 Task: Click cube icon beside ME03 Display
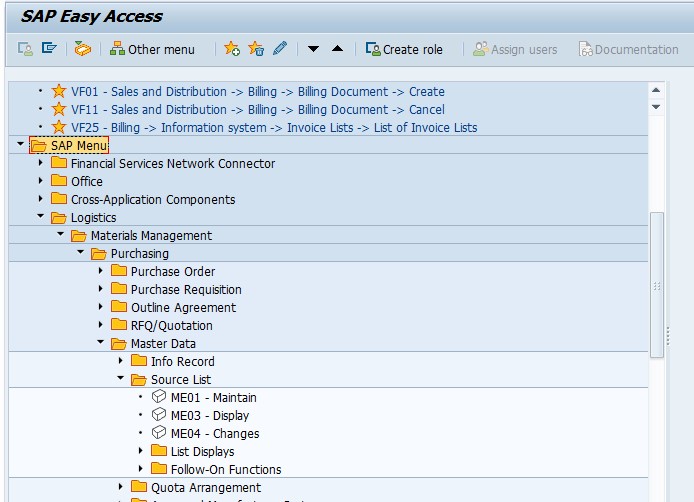tap(159, 414)
